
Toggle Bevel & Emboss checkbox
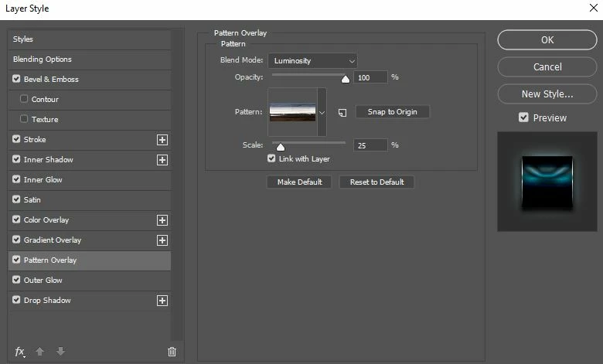[16, 79]
